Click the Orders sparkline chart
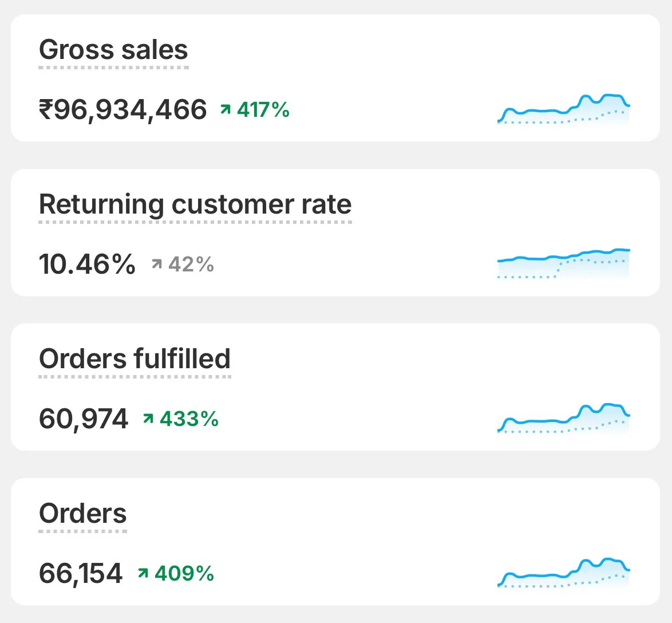The height and width of the screenshot is (623, 672). point(564,573)
